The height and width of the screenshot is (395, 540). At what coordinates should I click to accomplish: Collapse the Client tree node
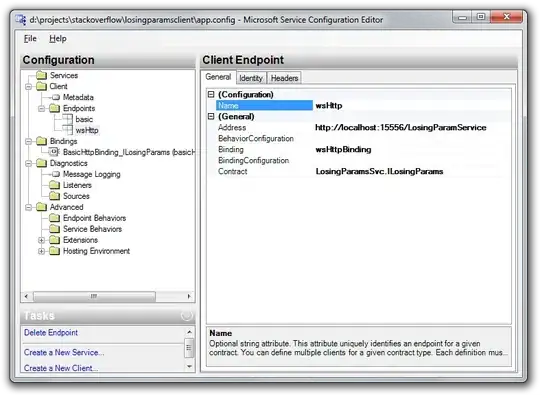[29, 86]
